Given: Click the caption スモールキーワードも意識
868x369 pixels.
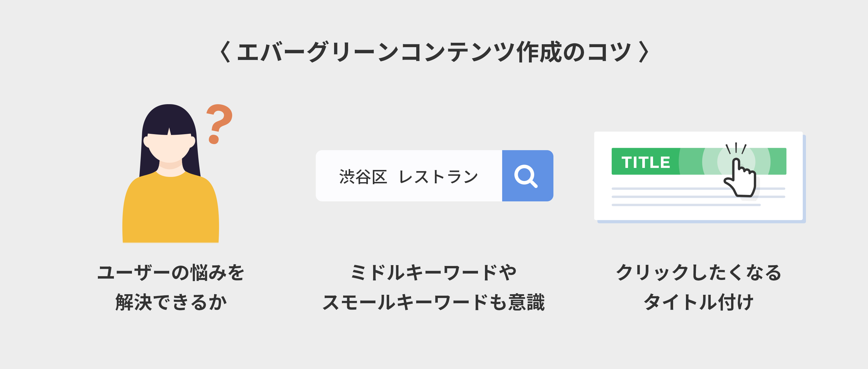Looking at the screenshot, I should tap(434, 302).
